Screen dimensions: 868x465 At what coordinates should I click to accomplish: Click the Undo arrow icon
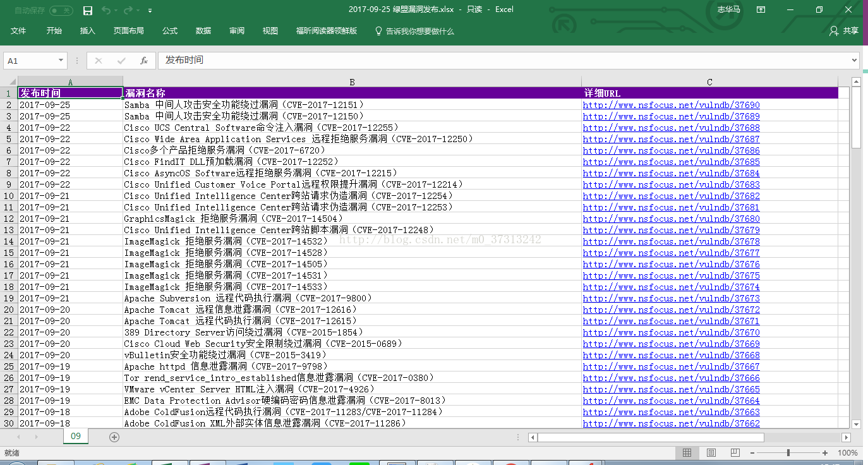click(105, 10)
